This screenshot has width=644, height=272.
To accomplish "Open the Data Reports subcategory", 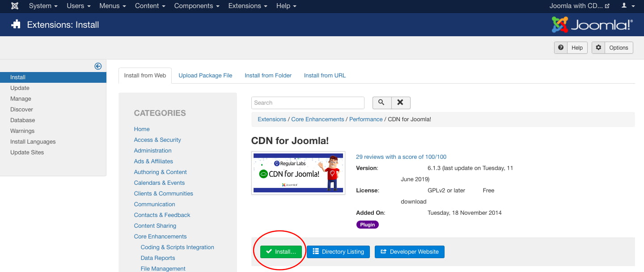I will (158, 258).
